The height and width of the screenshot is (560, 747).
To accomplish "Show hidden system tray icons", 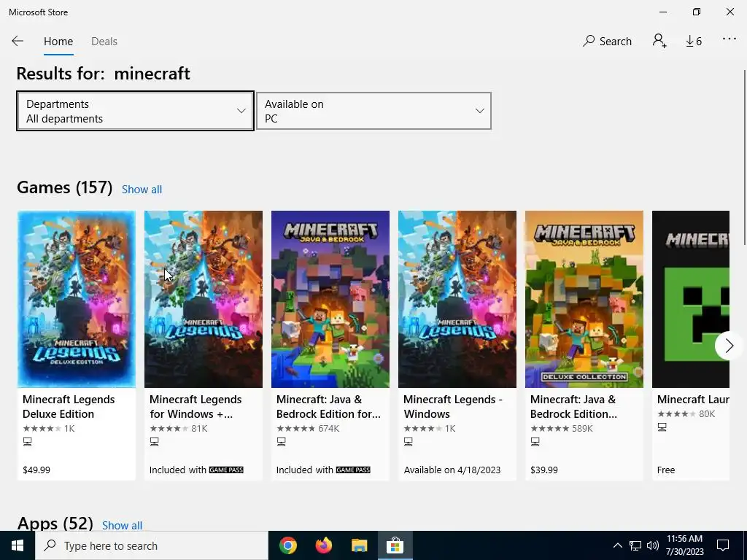I will pyautogui.click(x=617, y=545).
